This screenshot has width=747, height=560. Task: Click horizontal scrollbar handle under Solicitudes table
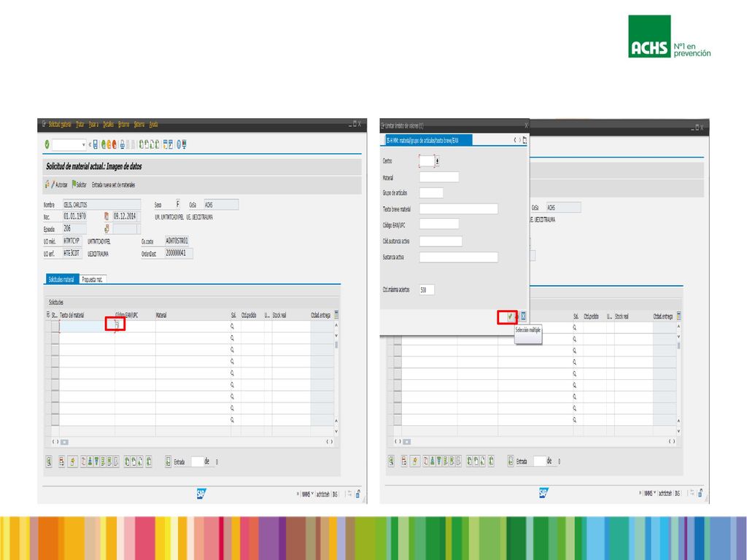pos(64,442)
